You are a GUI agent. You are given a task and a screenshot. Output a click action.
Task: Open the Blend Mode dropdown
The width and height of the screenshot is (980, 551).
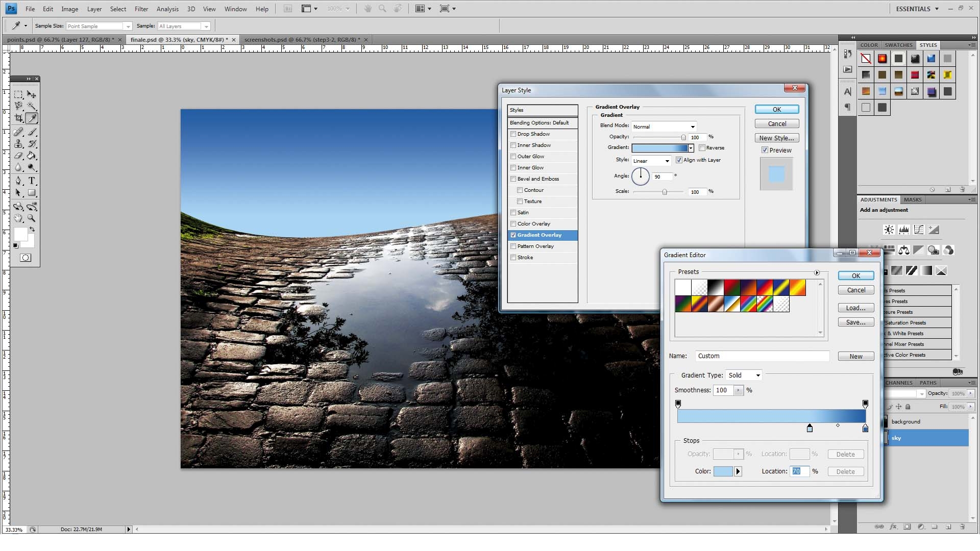(664, 127)
